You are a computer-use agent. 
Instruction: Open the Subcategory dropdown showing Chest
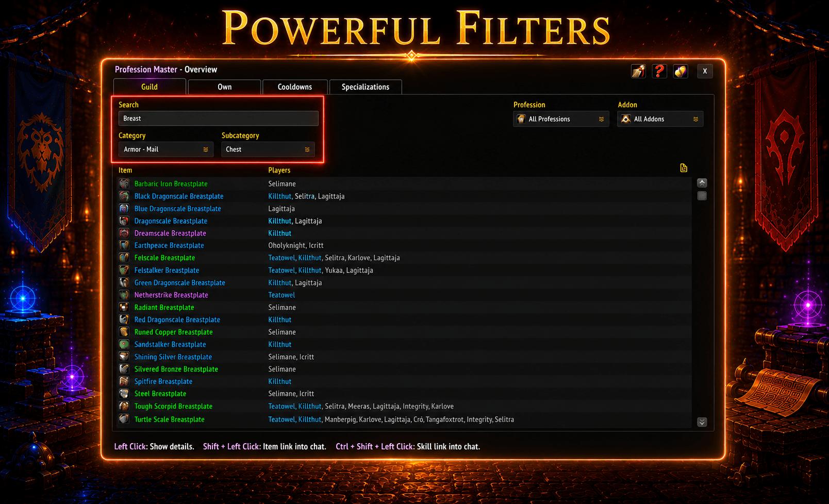268,149
